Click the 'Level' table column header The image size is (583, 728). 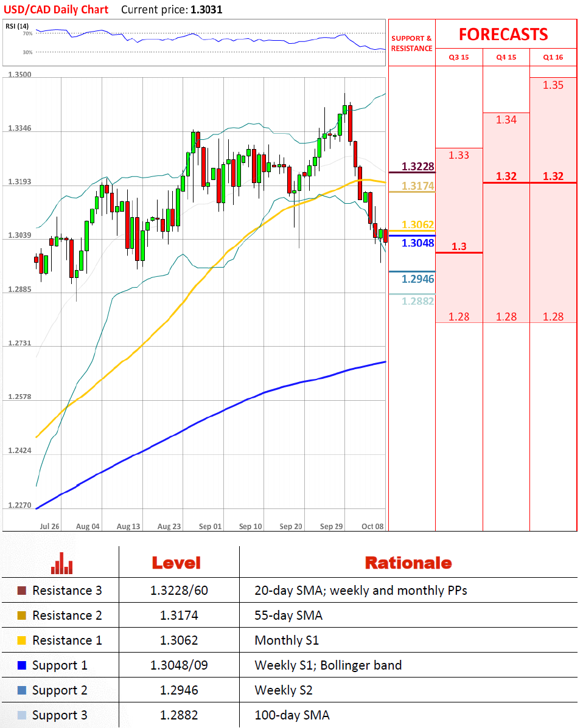point(176,563)
